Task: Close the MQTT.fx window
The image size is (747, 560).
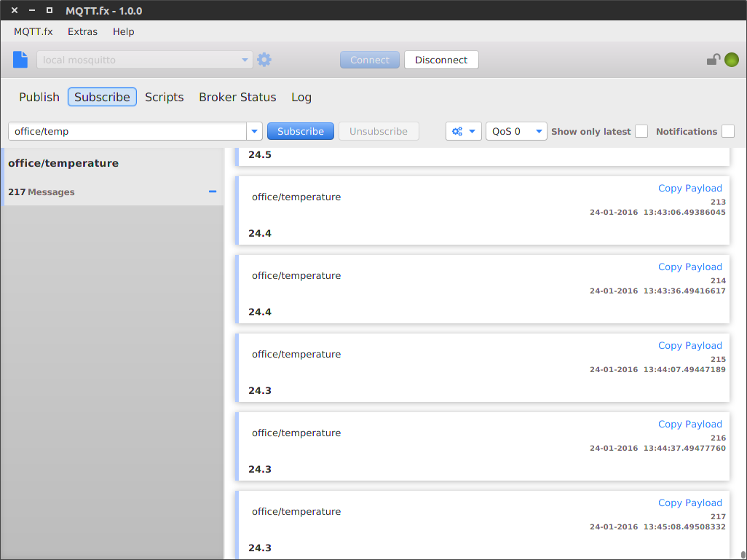Action: (15, 10)
